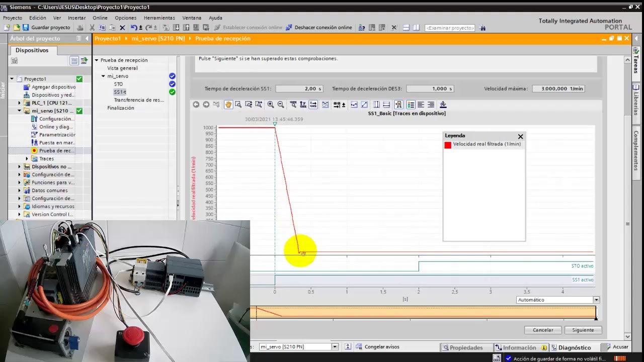
Task: Open the Automático dropdown below chart
Action: [596, 300]
